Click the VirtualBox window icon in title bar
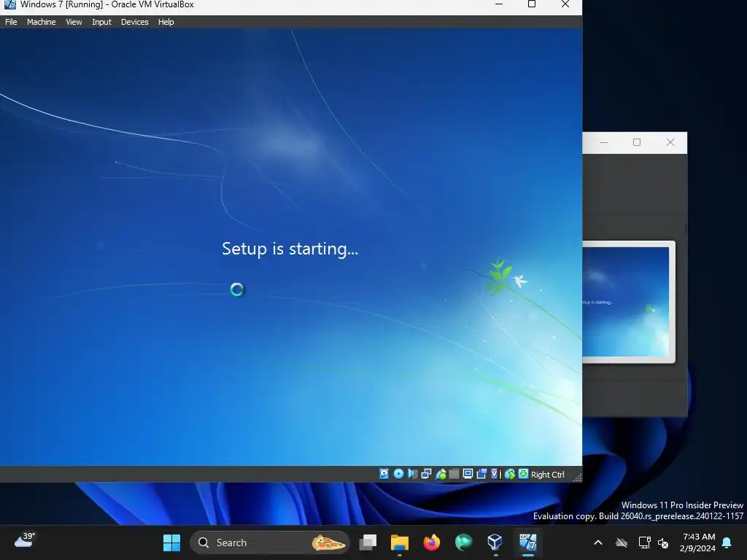Viewport: 747px width, 560px height. 9,4
